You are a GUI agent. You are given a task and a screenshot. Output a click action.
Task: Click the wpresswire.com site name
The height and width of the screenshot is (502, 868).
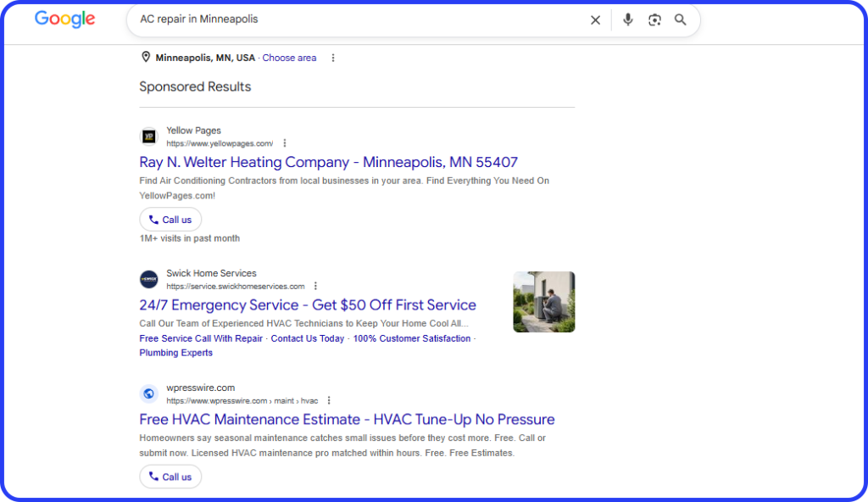tap(200, 388)
